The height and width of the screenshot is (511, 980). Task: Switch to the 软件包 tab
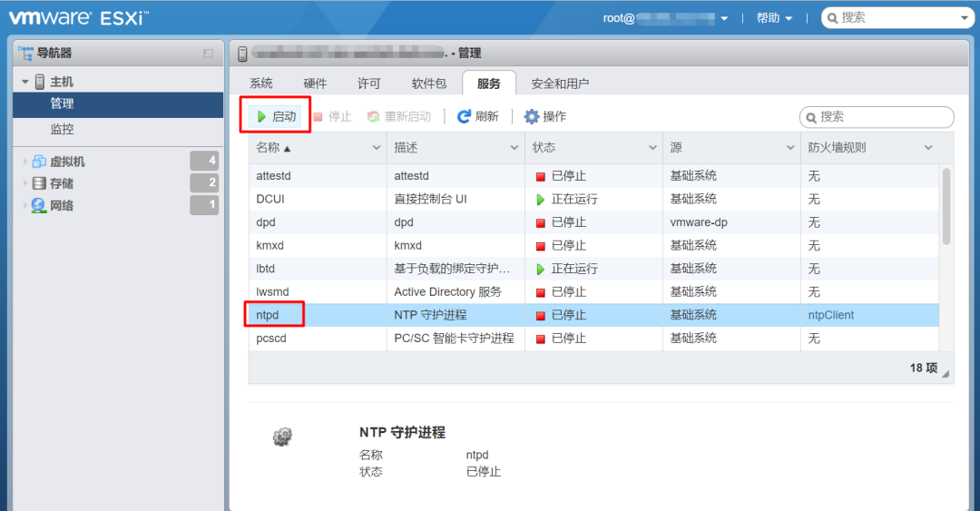pyautogui.click(x=428, y=84)
